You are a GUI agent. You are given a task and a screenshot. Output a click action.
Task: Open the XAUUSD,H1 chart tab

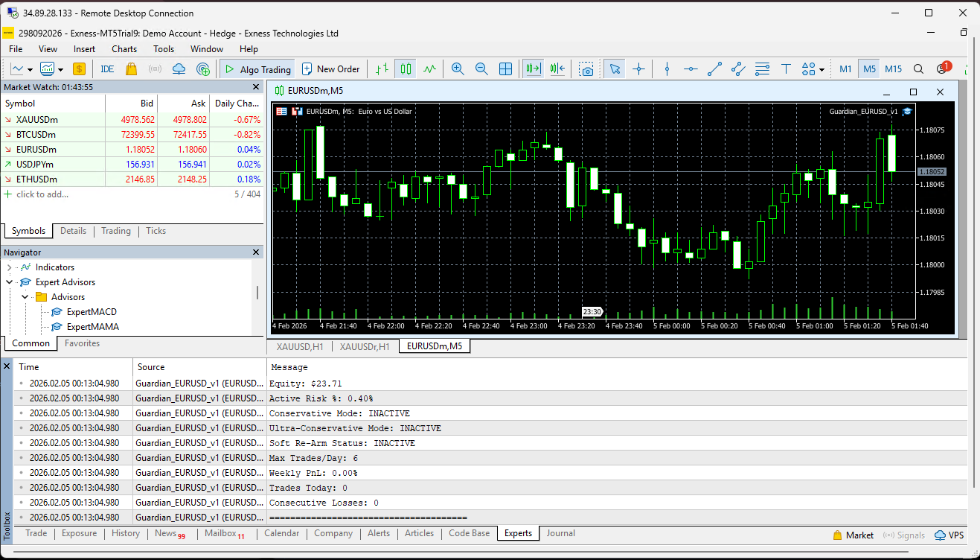coord(300,346)
